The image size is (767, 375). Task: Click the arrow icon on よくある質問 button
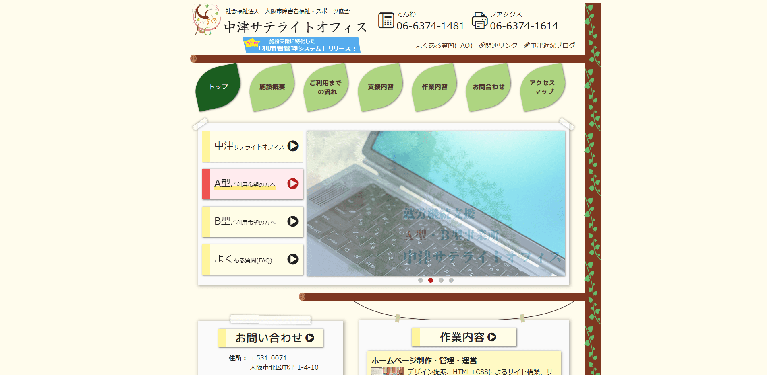[x=293, y=259]
